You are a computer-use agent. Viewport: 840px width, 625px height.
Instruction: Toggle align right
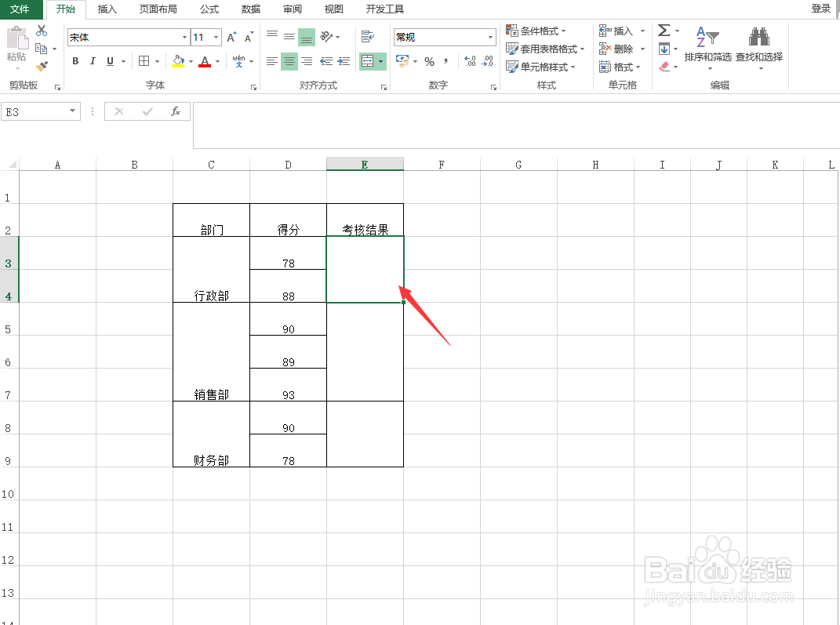[x=307, y=62]
